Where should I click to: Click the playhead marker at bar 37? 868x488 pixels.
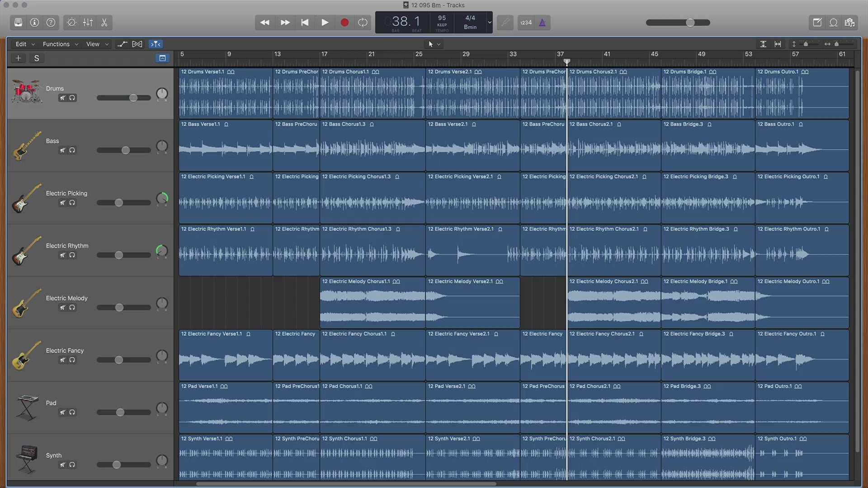click(x=566, y=61)
